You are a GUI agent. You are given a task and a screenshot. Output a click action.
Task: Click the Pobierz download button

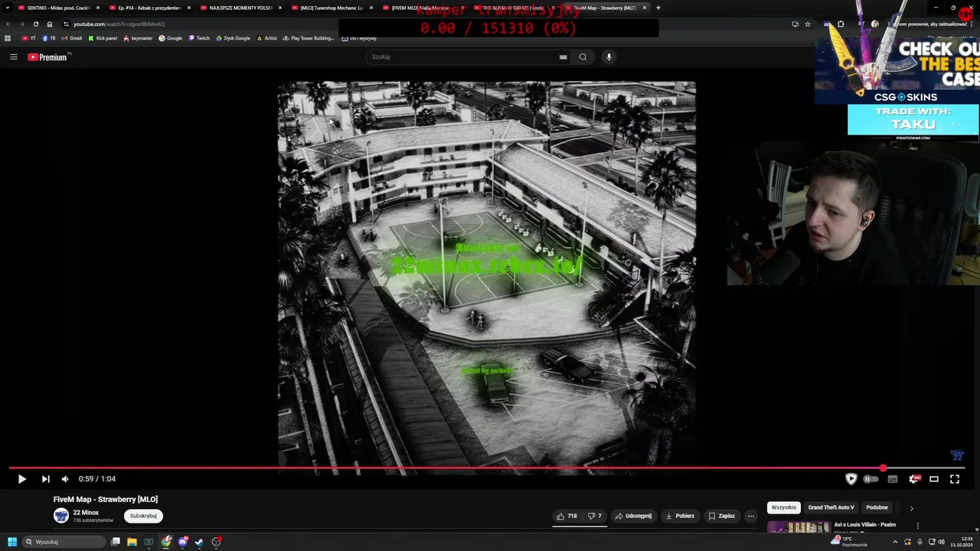(x=681, y=516)
